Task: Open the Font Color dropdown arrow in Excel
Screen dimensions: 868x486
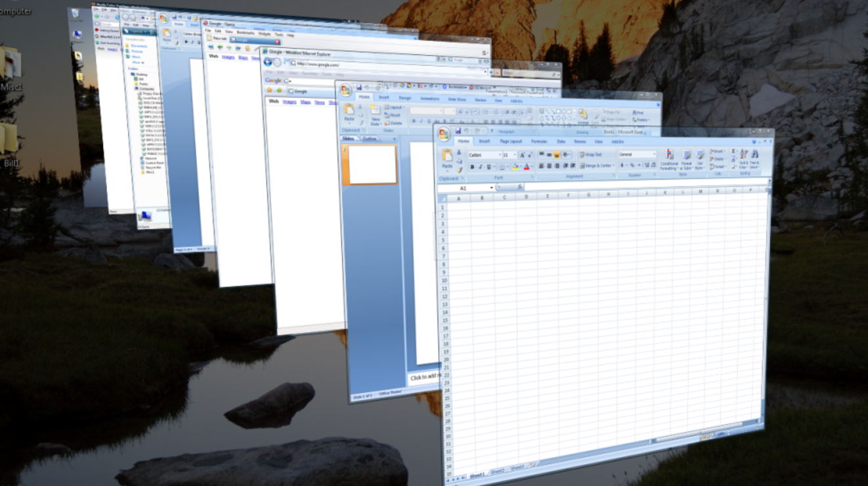Action: (x=532, y=166)
